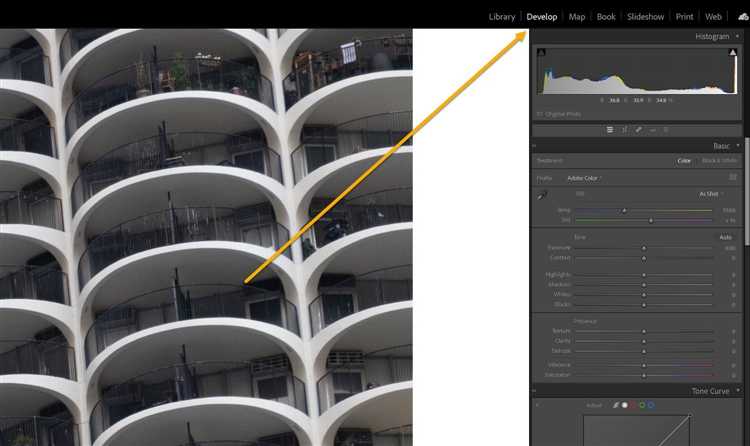Click the Temp slider handle
Image resolution: width=750 pixels, height=446 pixels.
click(x=624, y=211)
